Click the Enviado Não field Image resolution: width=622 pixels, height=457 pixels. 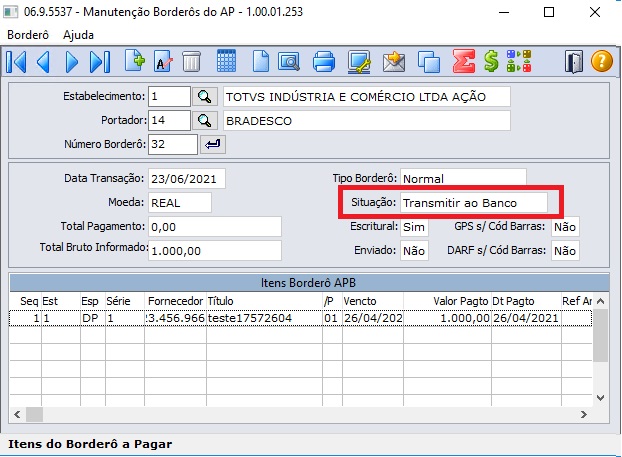[x=414, y=250]
